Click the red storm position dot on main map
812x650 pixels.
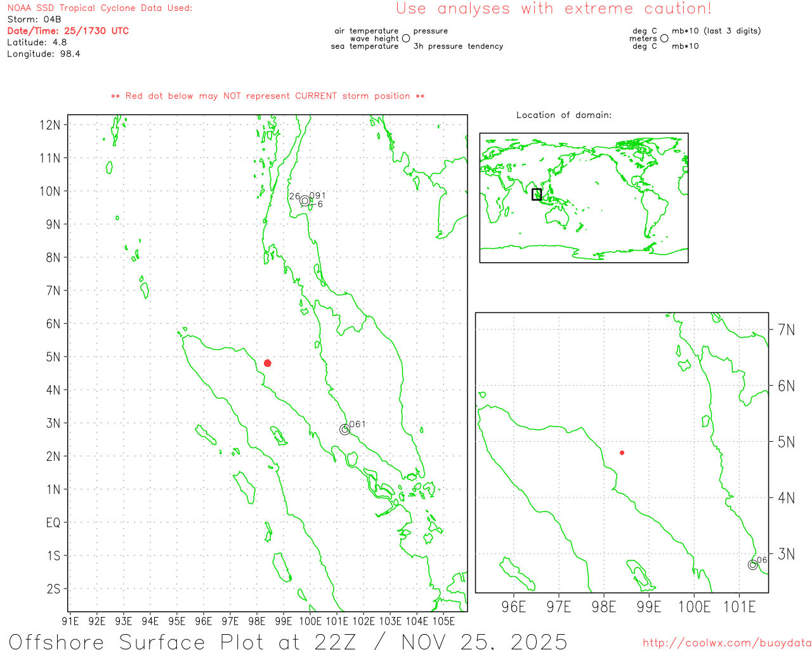click(268, 363)
